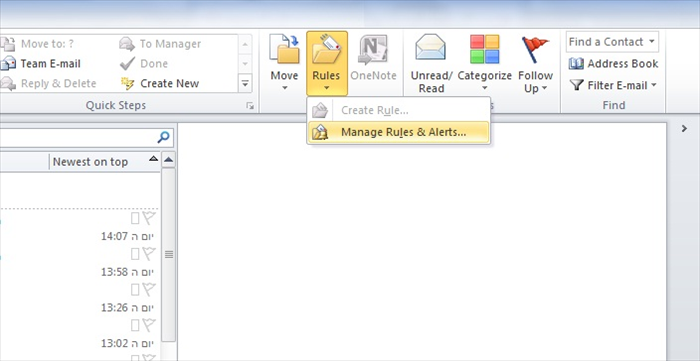700x361 pixels.
Task: Flag the 13:58 message
Action: tap(149, 254)
